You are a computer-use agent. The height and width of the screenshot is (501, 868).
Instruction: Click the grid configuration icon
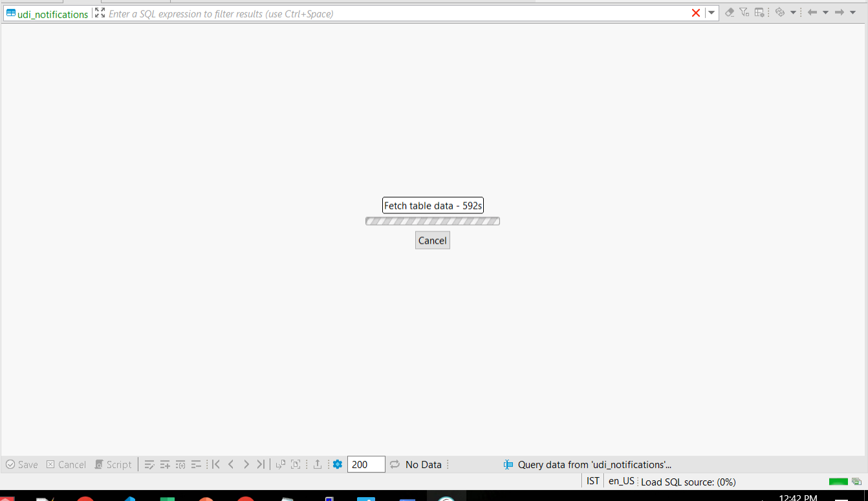click(759, 12)
